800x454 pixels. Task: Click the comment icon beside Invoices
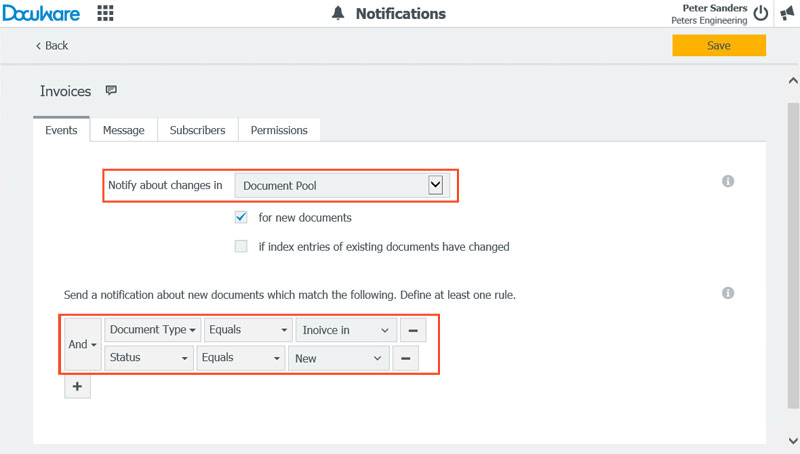111,91
